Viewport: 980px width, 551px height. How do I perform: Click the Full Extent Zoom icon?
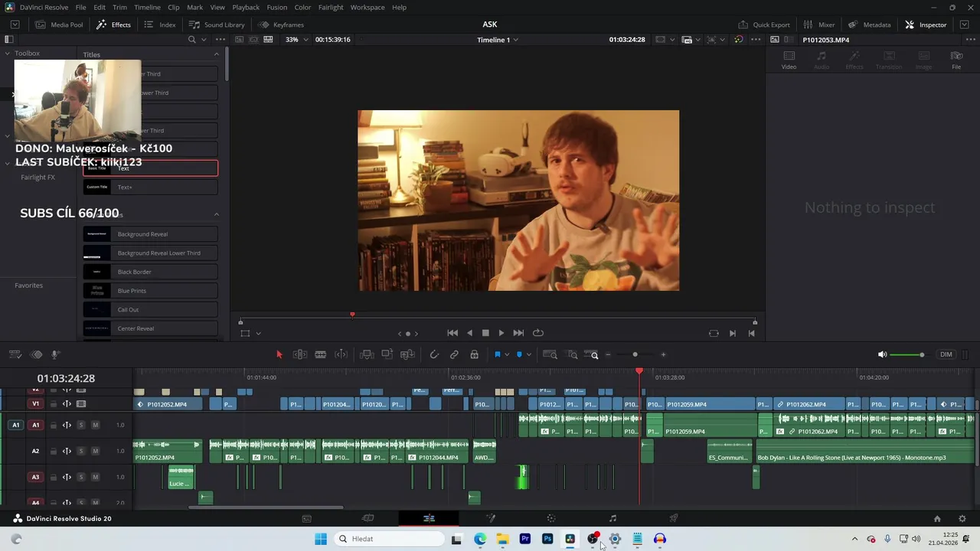coord(550,354)
